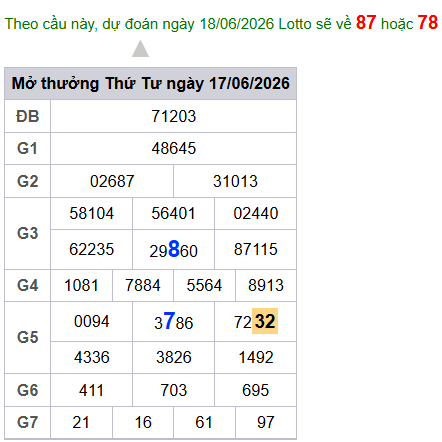Click the G5 number 1492
This screenshot has width=442, height=442.
tap(256, 357)
